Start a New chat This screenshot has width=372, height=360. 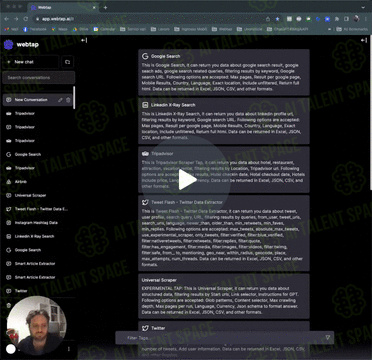pyautogui.click(x=31, y=62)
